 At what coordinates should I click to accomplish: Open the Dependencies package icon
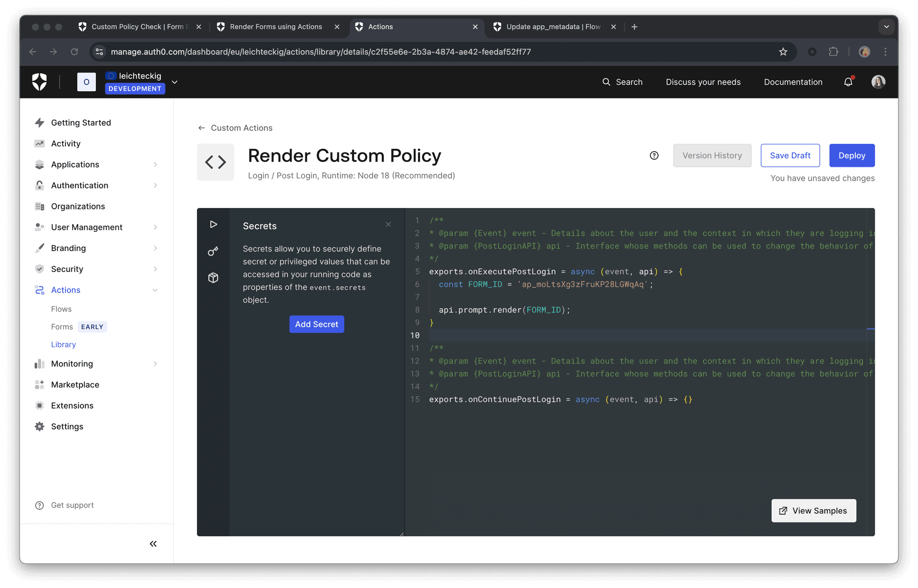213,277
